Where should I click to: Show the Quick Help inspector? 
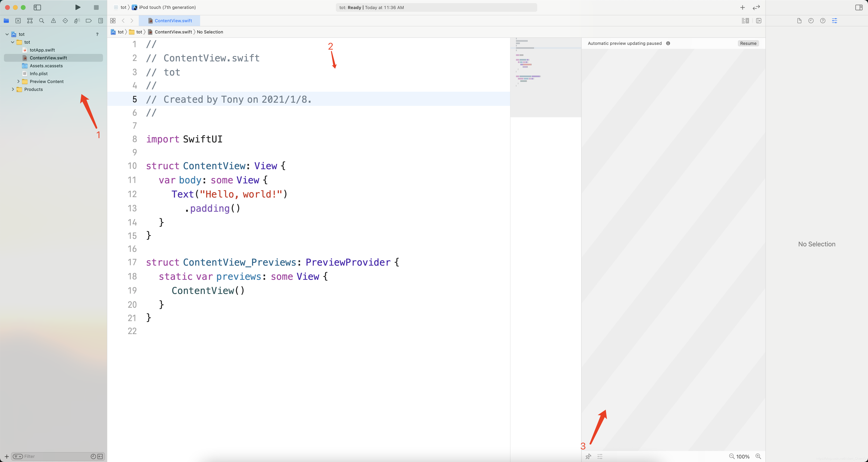823,21
